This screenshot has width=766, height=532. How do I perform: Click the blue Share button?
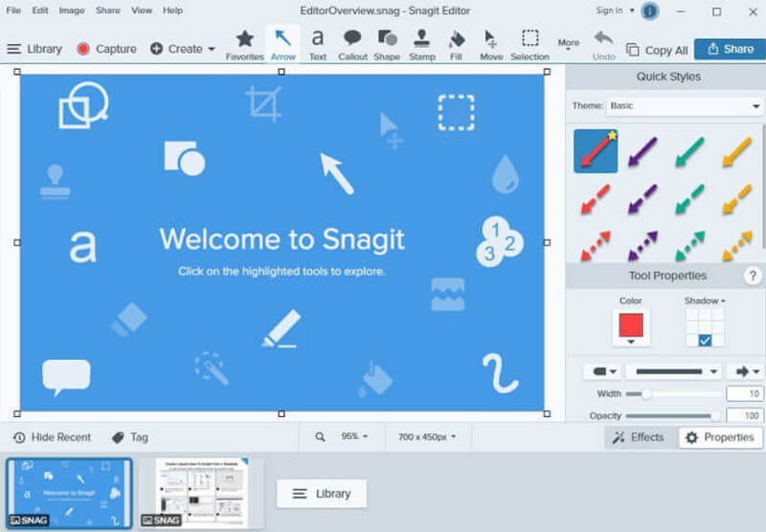tap(730, 49)
